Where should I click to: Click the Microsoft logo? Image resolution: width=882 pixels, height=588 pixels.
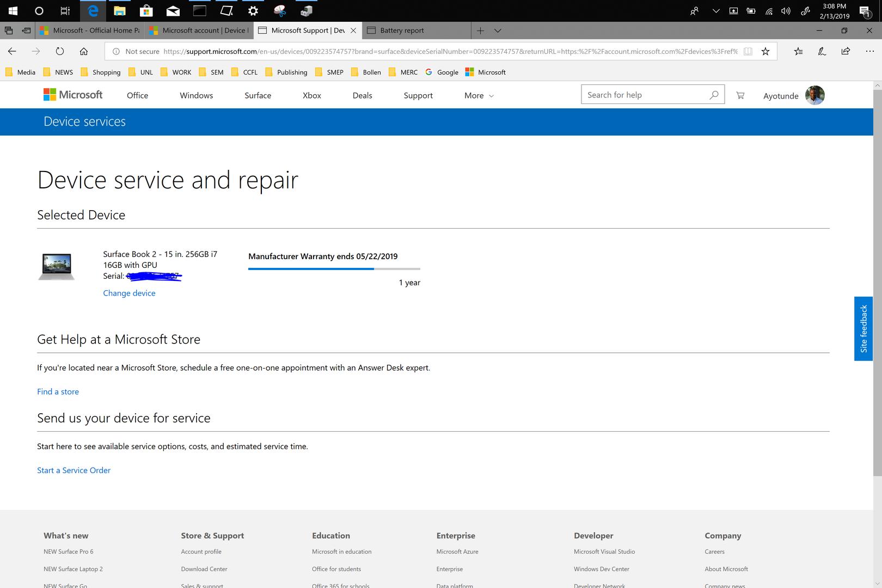(73, 95)
